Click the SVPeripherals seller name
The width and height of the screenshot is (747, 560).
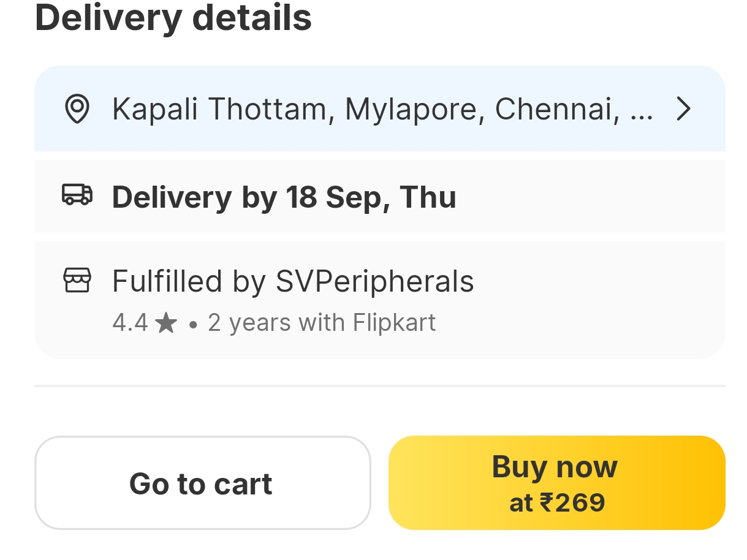tap(374, 282)
